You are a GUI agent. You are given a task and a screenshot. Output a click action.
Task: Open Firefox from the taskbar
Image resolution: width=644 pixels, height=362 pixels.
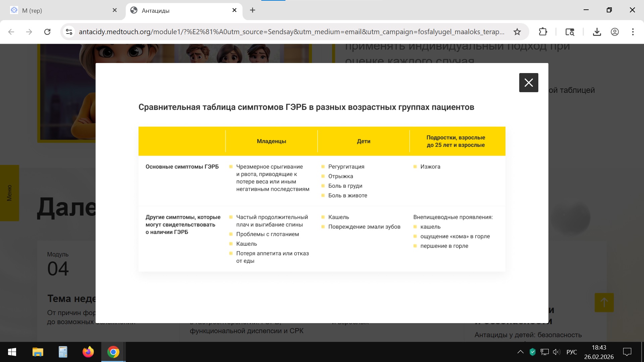[x=88, y=352]
